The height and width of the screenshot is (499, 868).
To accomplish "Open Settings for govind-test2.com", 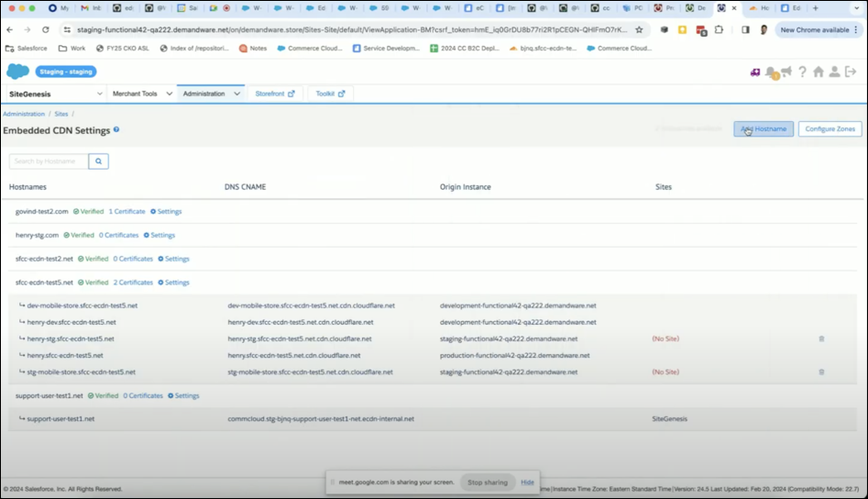I will (166, 212).
